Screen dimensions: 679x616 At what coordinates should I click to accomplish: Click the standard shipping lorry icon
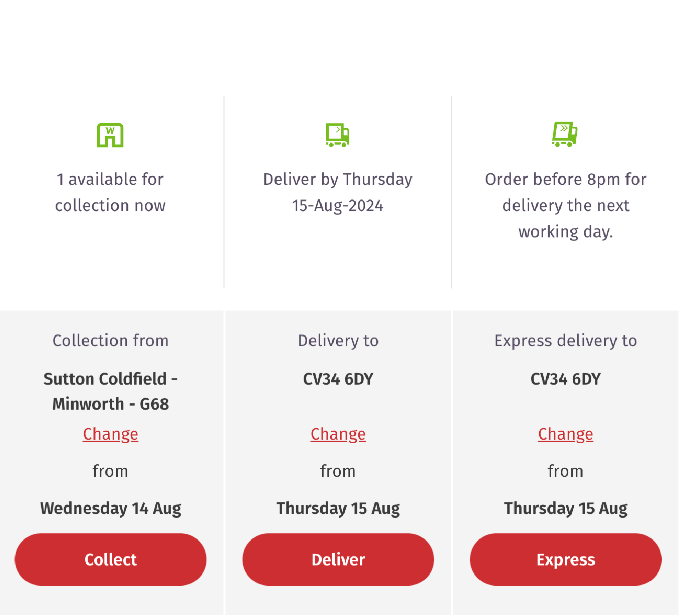point(338,134)
